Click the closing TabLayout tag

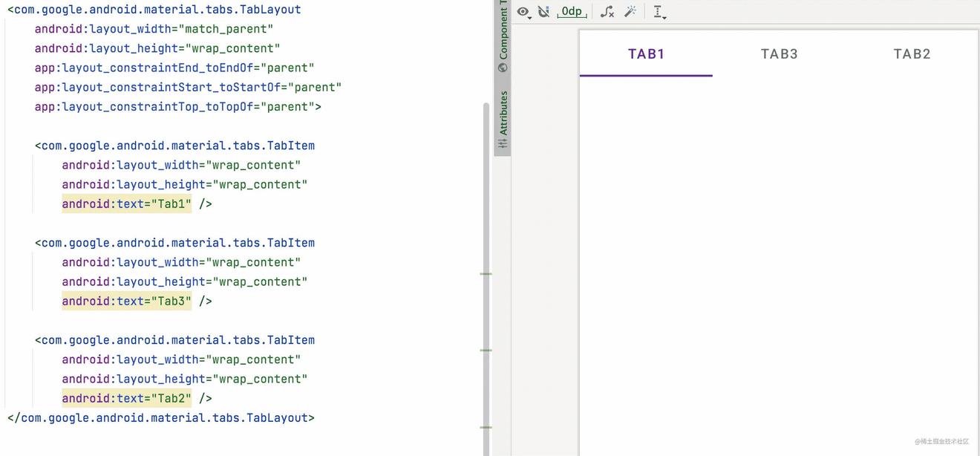click(161, 417)
